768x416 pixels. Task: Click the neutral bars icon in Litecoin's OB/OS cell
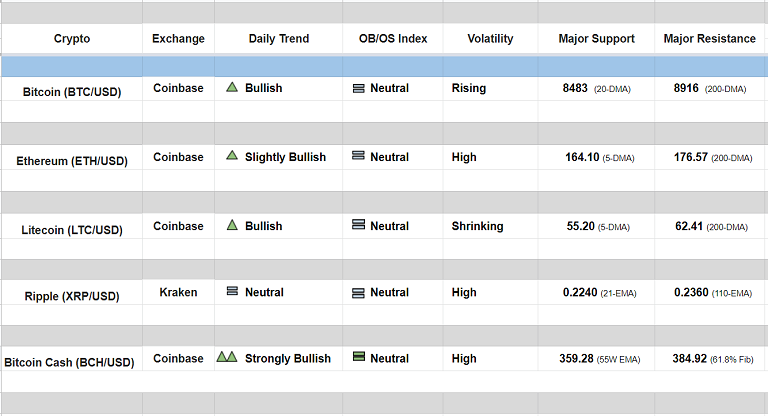(359, 226)
